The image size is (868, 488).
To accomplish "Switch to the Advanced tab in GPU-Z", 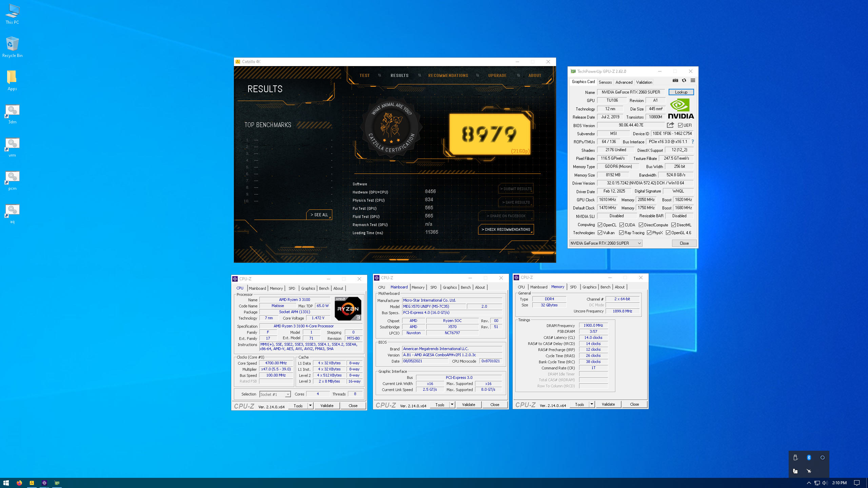I will (x=624, y=82).
